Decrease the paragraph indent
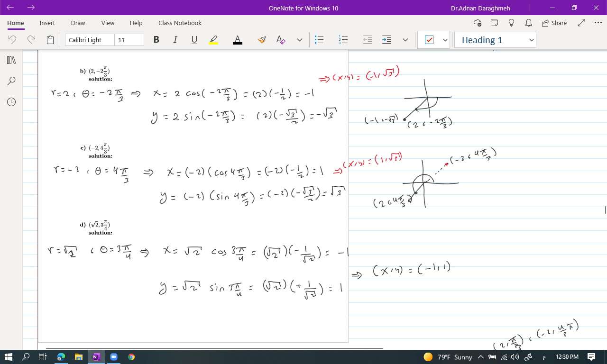Screen dimensions: 607x364 coord(368,40)
